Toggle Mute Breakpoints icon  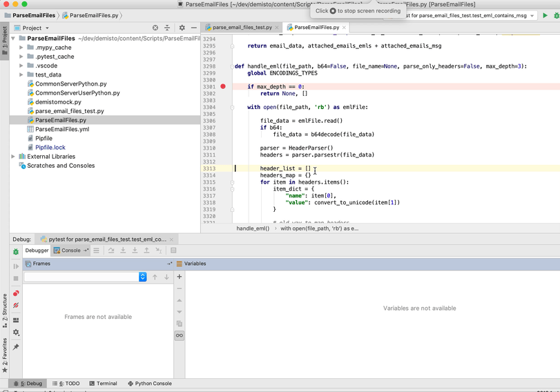tap(16, 306)
